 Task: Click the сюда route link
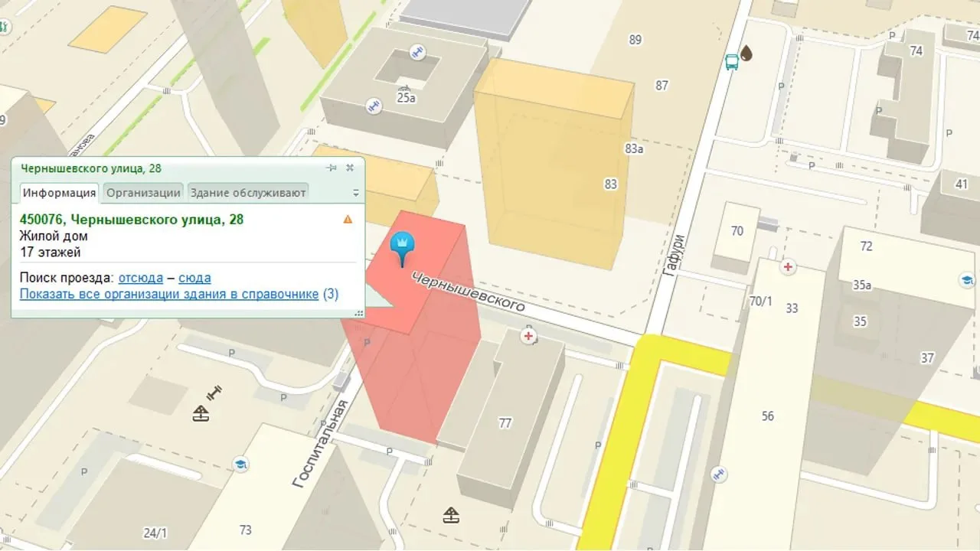pyautogui.click(x=194, y=278)
